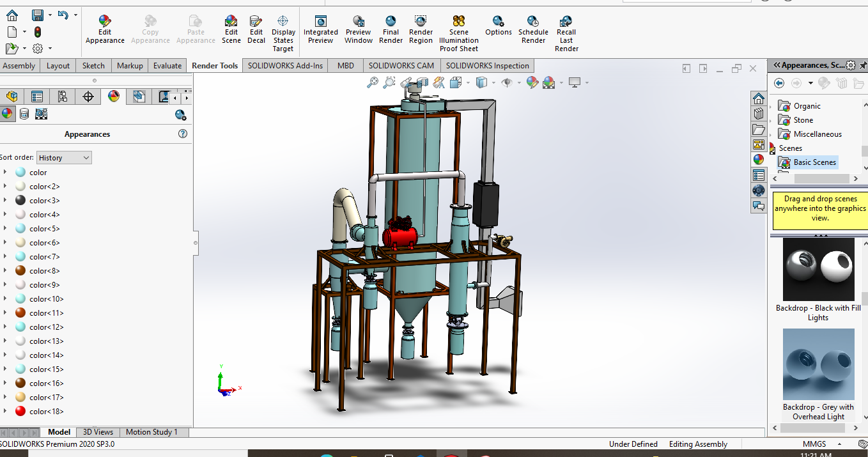Open the Edit Scene tool
The image size is (868, 457).
(x=231, y=30)
